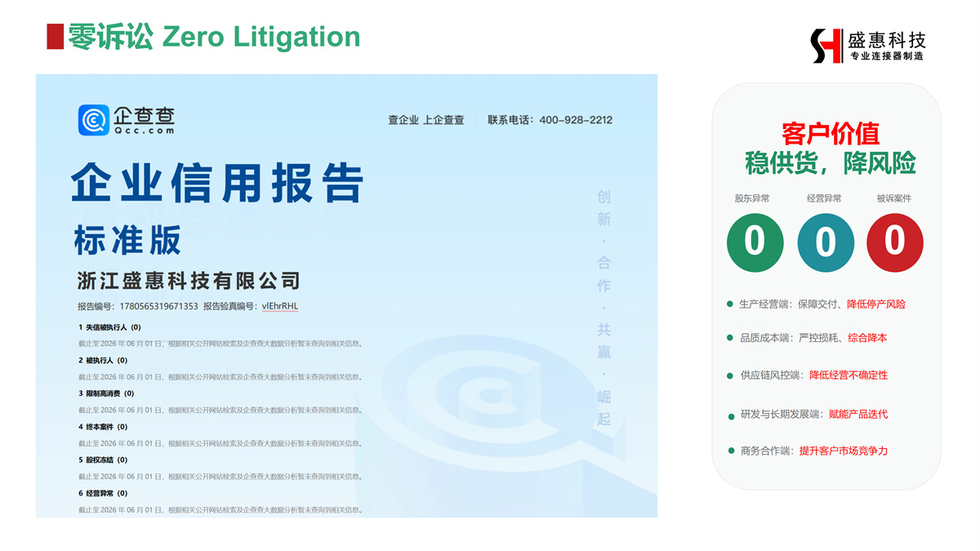The image size is (980, 551).
Task: Click the 降低停产风险 red text
Action: coord(876,304)
